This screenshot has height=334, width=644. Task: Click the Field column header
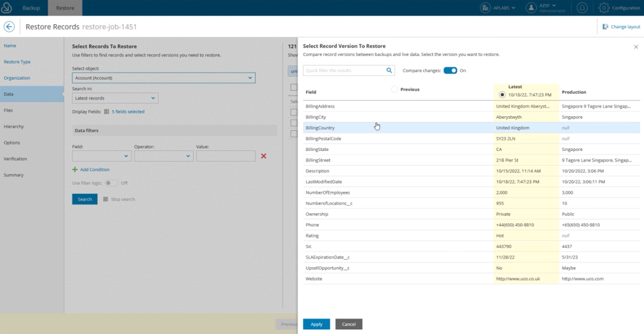coord(311,92)
